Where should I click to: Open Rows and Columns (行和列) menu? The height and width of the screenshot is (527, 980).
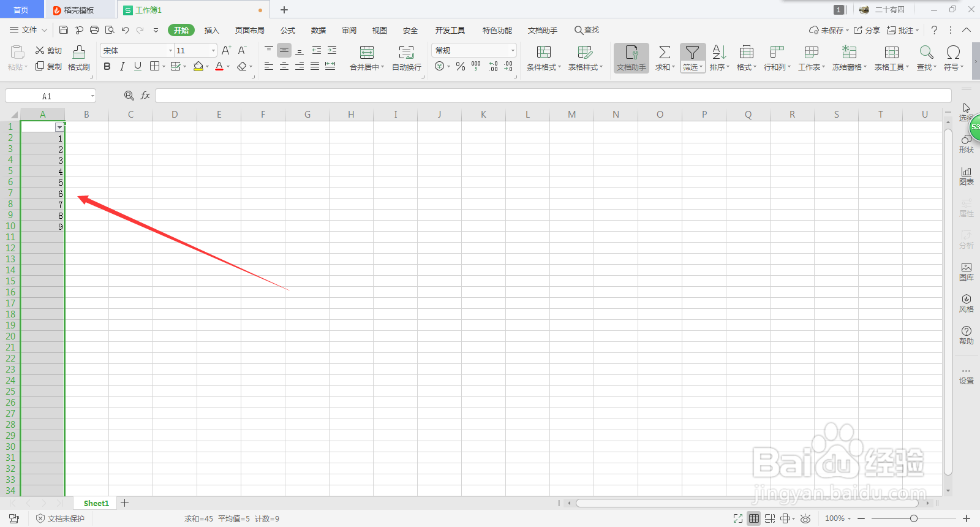777,58
